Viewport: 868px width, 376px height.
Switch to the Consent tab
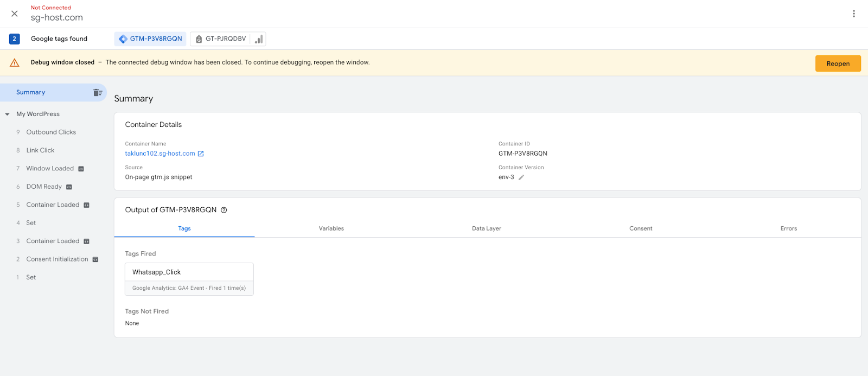641,228
